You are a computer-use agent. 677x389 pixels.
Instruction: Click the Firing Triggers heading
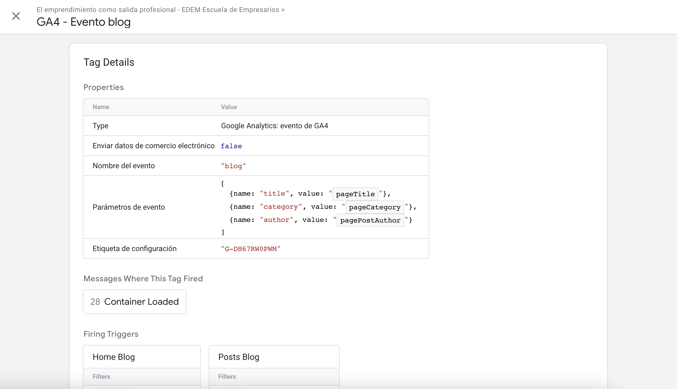(x=111, y=334)
